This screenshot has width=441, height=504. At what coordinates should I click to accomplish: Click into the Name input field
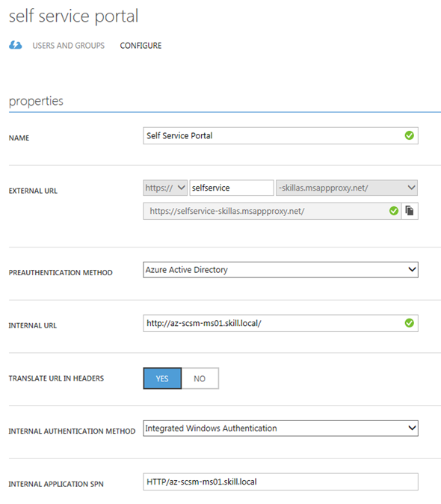[280, 135]
